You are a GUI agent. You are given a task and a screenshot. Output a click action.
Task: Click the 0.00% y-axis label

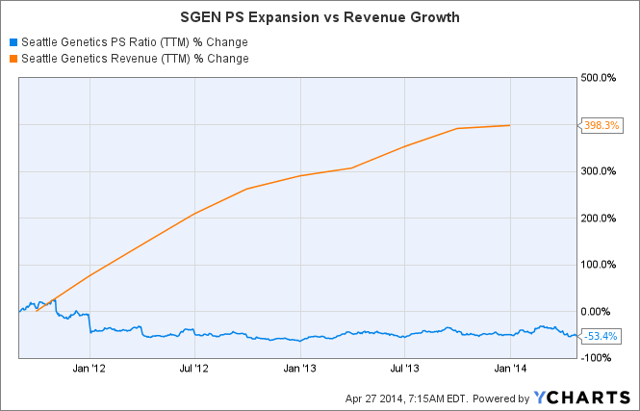[595, 312]
